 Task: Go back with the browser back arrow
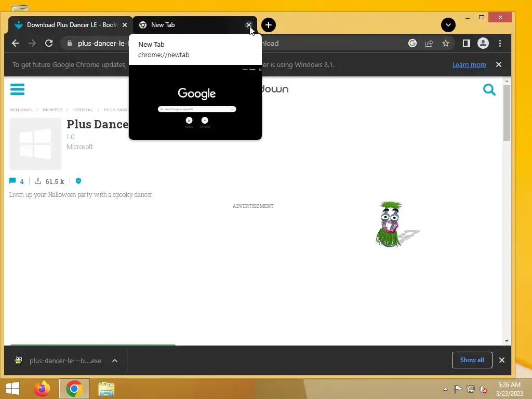click(16, 43)
